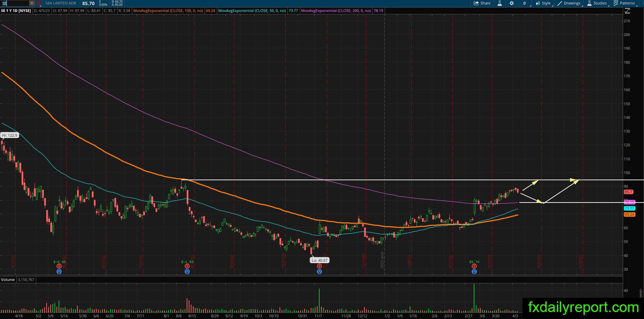Screen dimensions: 644x319
Task: Open chart settings gear icon
Action: point(512,3)
